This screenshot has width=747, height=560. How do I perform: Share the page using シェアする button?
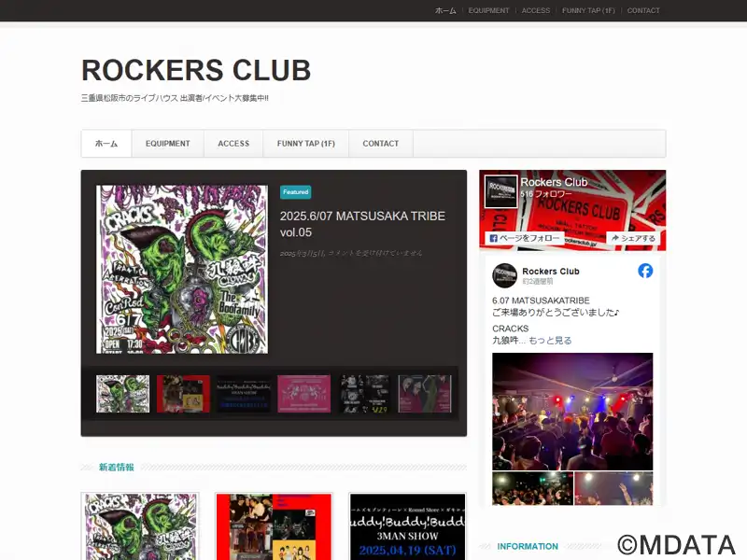coord(633,238)
